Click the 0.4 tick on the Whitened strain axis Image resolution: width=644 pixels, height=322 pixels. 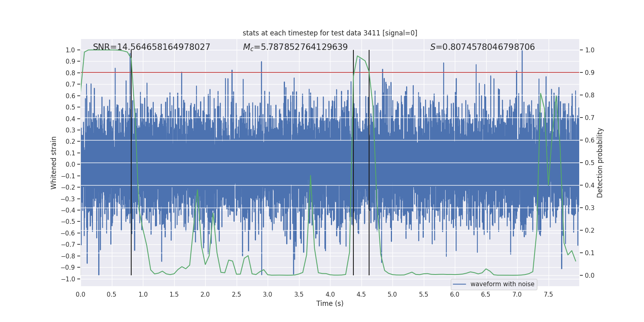[70, 119]
